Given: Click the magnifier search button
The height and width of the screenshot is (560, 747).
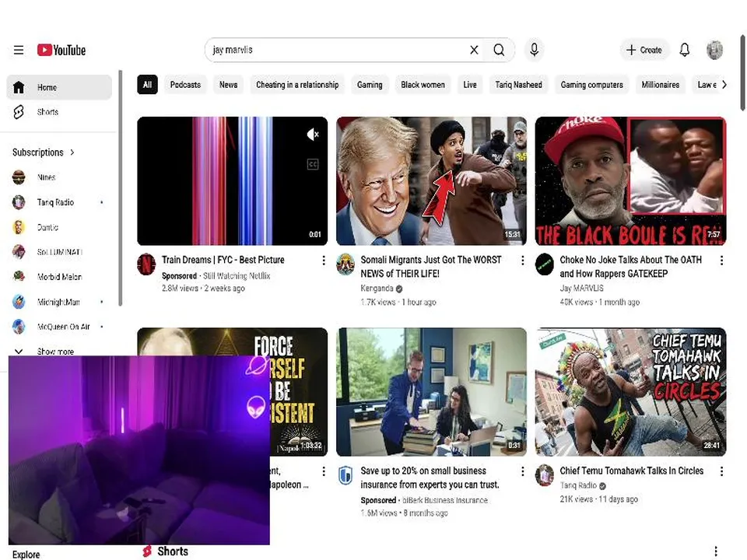Looking at the screenshot, I should 499,50.
